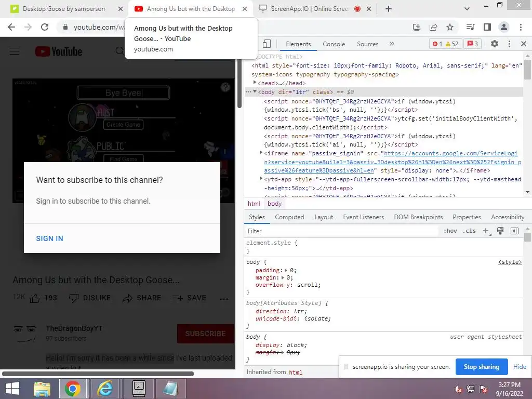
Task: Open TheDragonBoyYT channel name
Action: pos(74,328)
